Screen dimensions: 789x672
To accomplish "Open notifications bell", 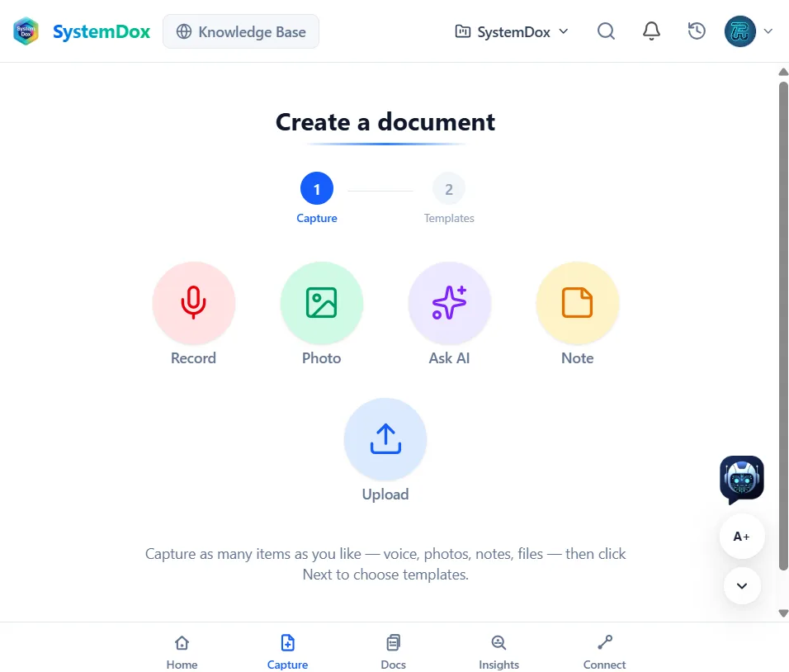I will [x=651, y=31].
